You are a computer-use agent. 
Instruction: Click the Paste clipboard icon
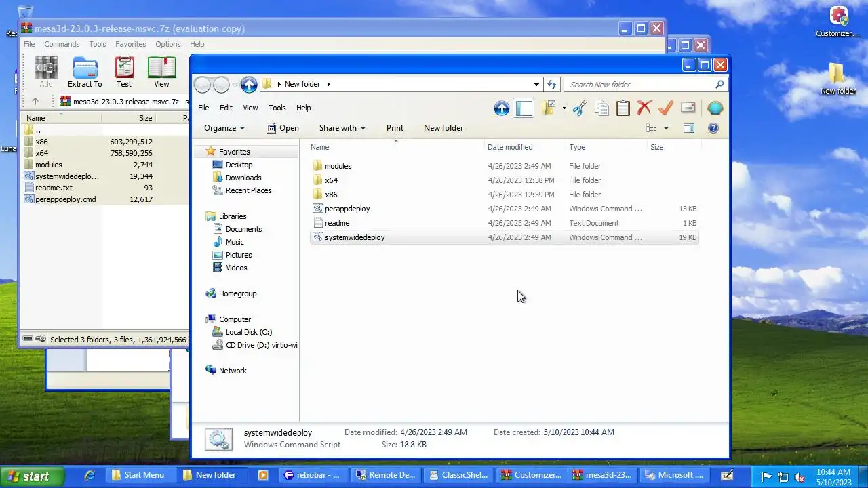coord(623,108)
